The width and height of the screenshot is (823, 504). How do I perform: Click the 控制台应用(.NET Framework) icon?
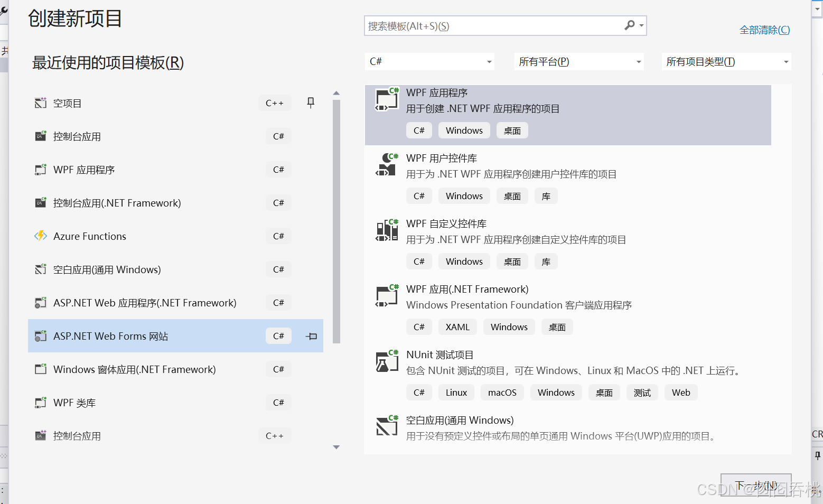point(41,203)
